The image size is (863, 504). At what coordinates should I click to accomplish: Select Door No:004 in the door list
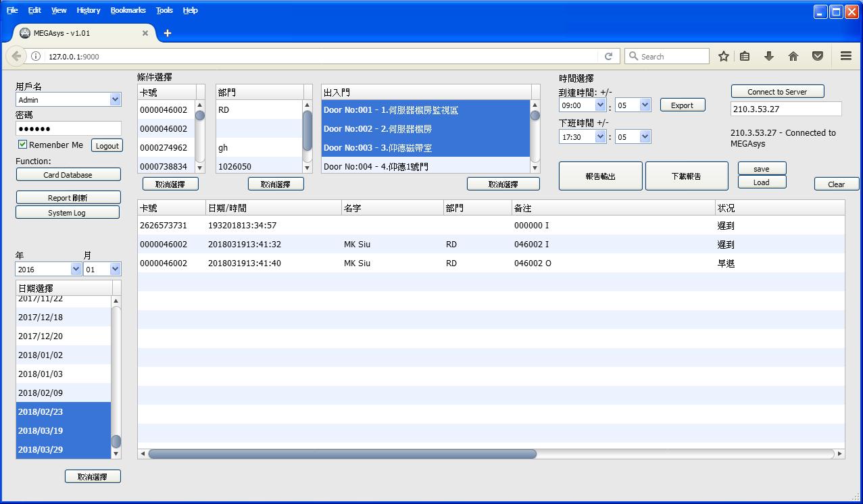(x=425, y=166)
